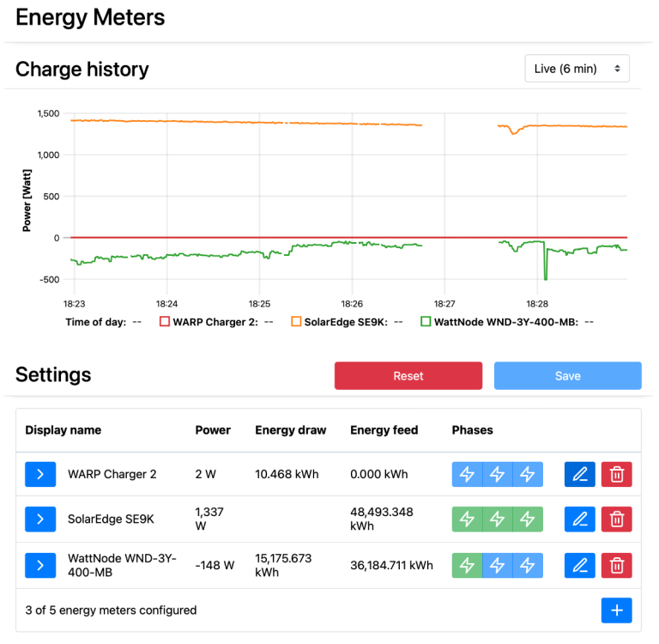Click second phase icon of WattNode row
The image size is (659, 644).
[x=498, y=565]
